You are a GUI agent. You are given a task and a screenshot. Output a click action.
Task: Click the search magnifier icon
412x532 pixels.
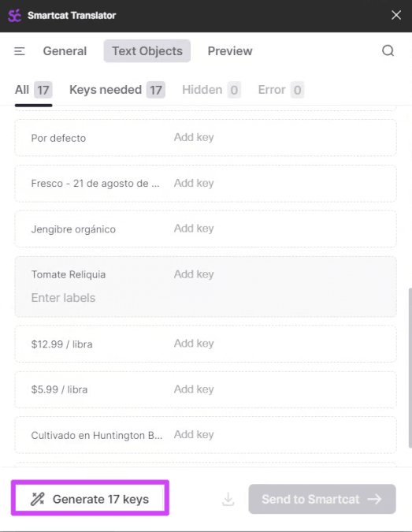pos(388,51)
